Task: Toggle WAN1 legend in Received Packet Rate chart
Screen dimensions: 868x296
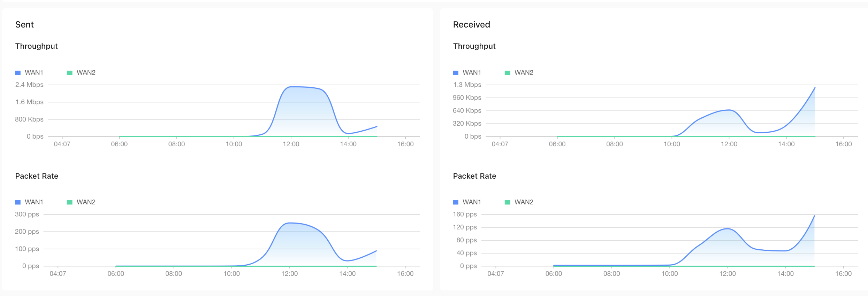Action: click(467, 202)
